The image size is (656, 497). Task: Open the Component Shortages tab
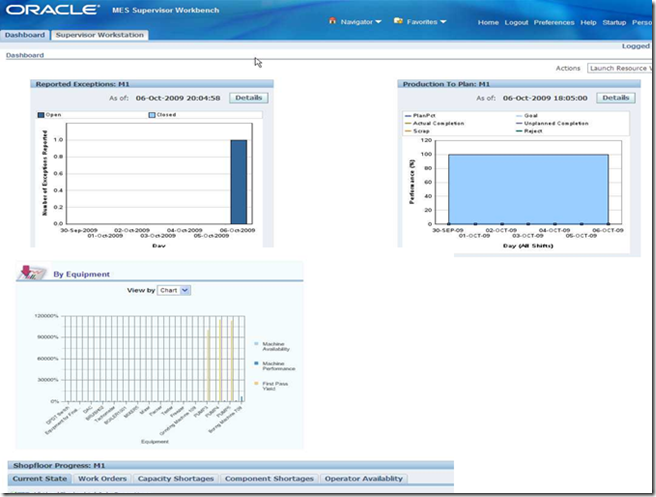point(269,479)
